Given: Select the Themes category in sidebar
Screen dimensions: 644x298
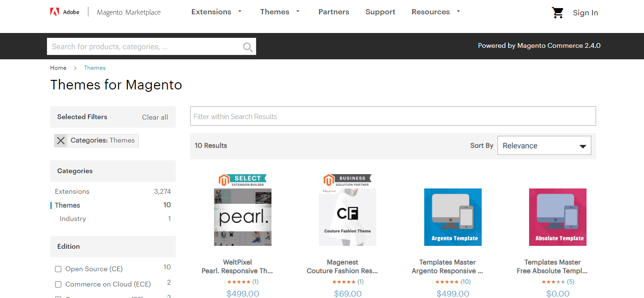Looking at the screenshot, I should [68, 205].
